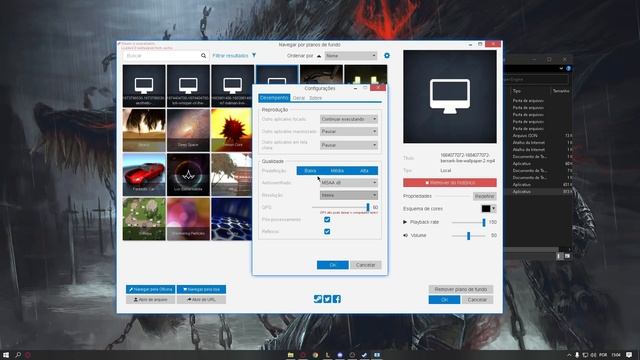This screenshot has width=640, height=360.
Task: Open the Facebook link icon
Action: [x=337, y=299]
